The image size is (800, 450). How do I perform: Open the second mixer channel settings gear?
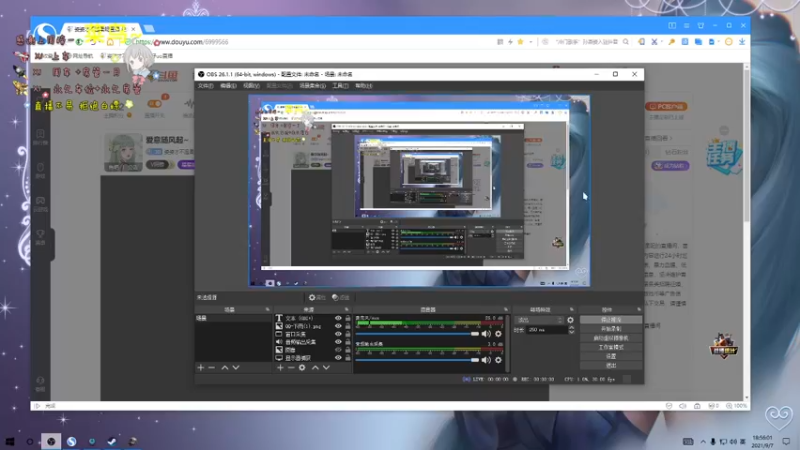[x=498, y=360]
